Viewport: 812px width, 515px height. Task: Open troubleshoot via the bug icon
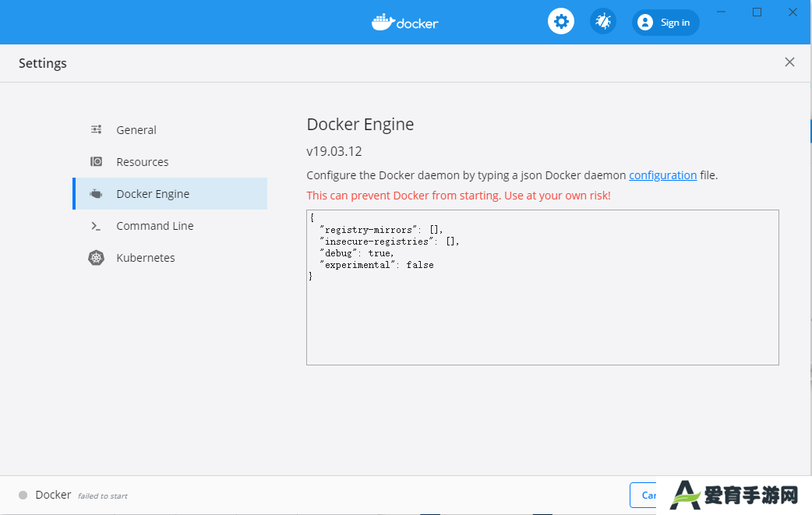(603, 22)
